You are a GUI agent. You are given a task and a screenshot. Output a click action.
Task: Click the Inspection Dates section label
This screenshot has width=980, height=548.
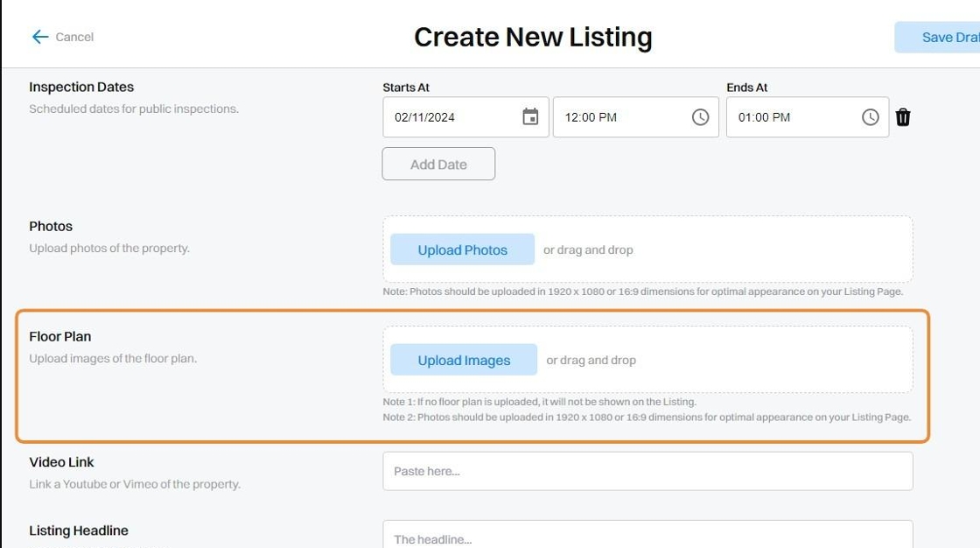pyautogui.click(x=81, y=87)
